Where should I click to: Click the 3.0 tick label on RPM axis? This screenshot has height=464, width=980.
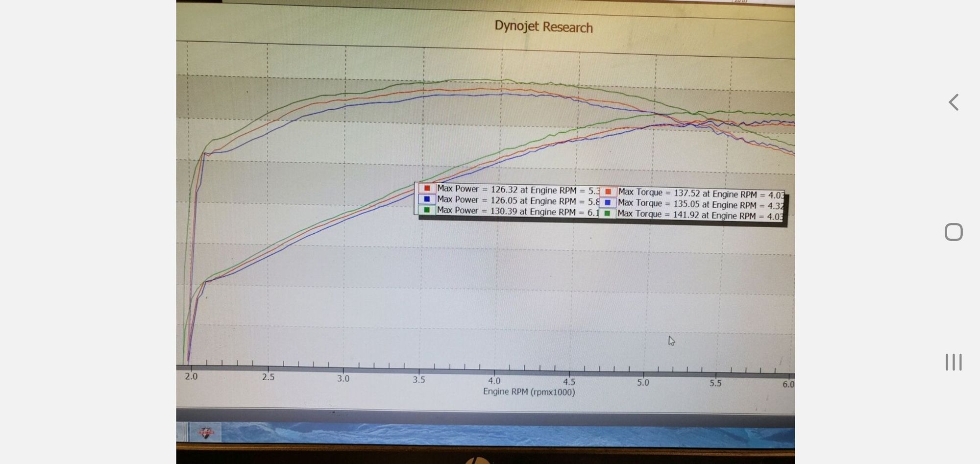pyautogui.click(x=343, y=378)
